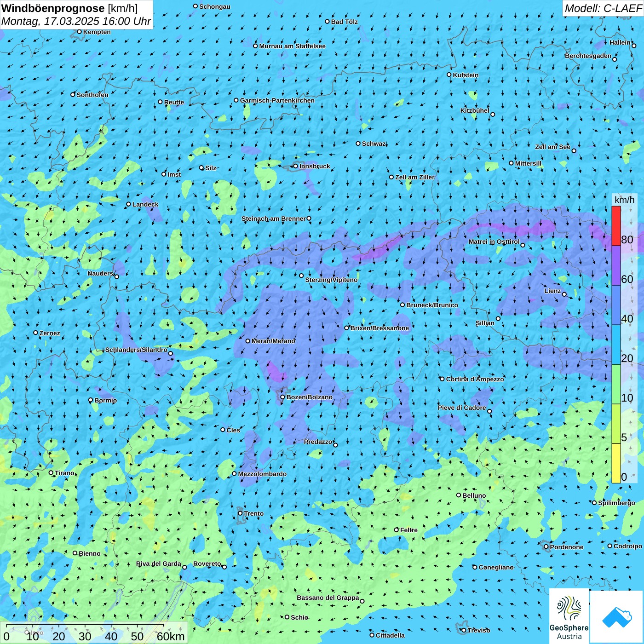Click the Berchtesgaden label
This screenshot has height=644, width=644.
point(588,56)
